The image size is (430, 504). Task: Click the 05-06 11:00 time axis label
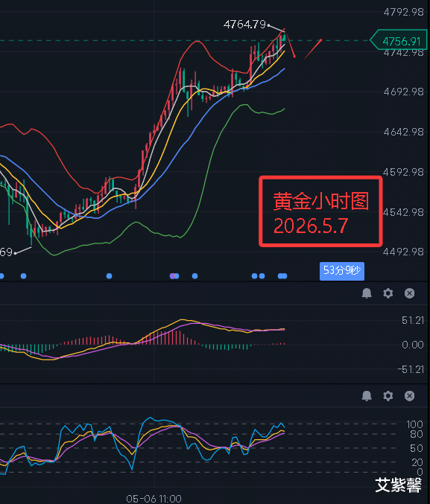click(x=154, y=499)
